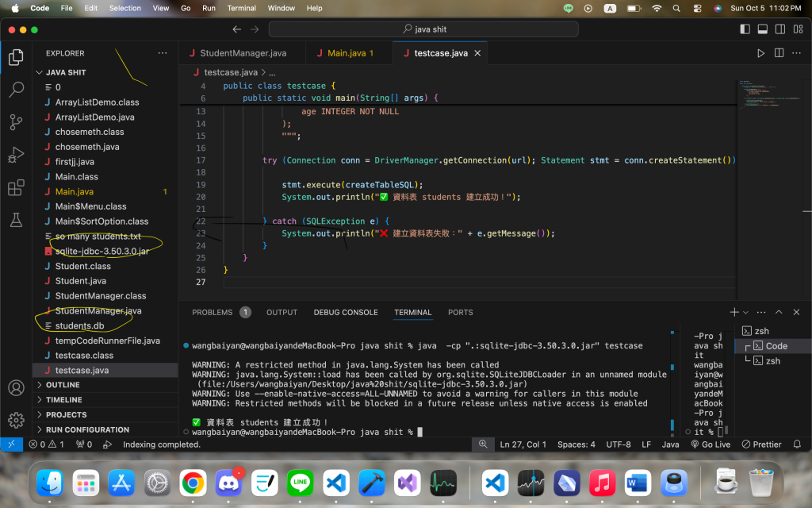The image size is (812, 508).
Task: Open the Selection menu in menu bar
Action: coord(124,8)
